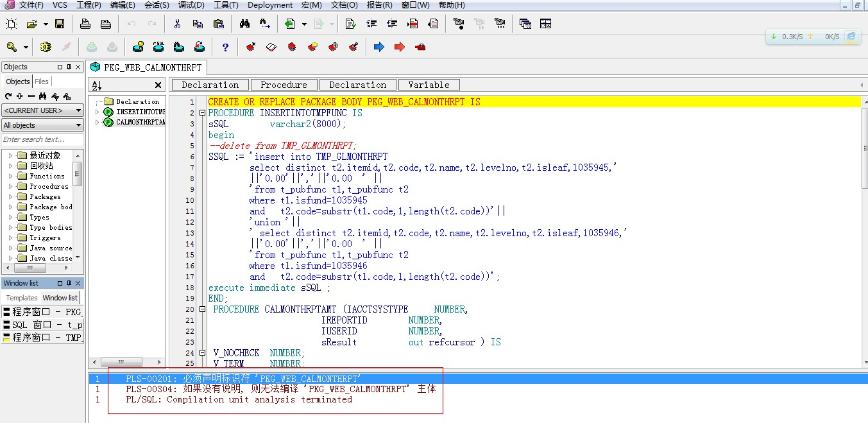Pin the Objects panel with pushpin icon
This screenshot has height=423, width=868.
[69, 67]
